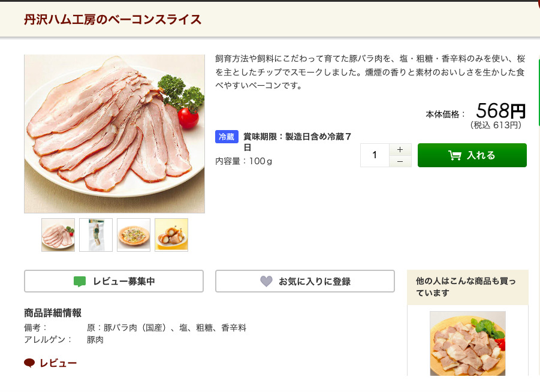Click the dark red レビュー section bubble icon

[x=29, y=363]
